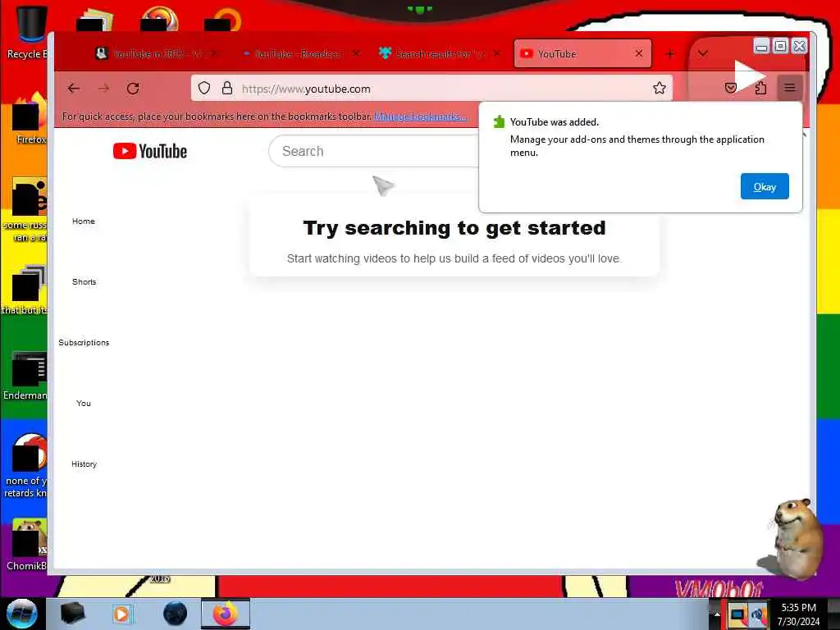This screenshot has width=840, height=630.
Task: Open Shorts in the YouTube sidebar
Action: pyautogui.click(x=84, y=282)
